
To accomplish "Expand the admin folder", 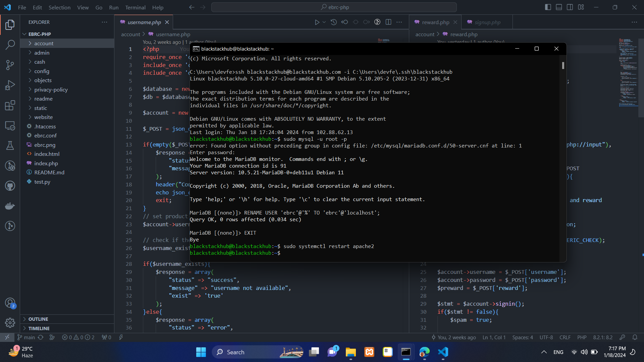I will click(42, 53).
